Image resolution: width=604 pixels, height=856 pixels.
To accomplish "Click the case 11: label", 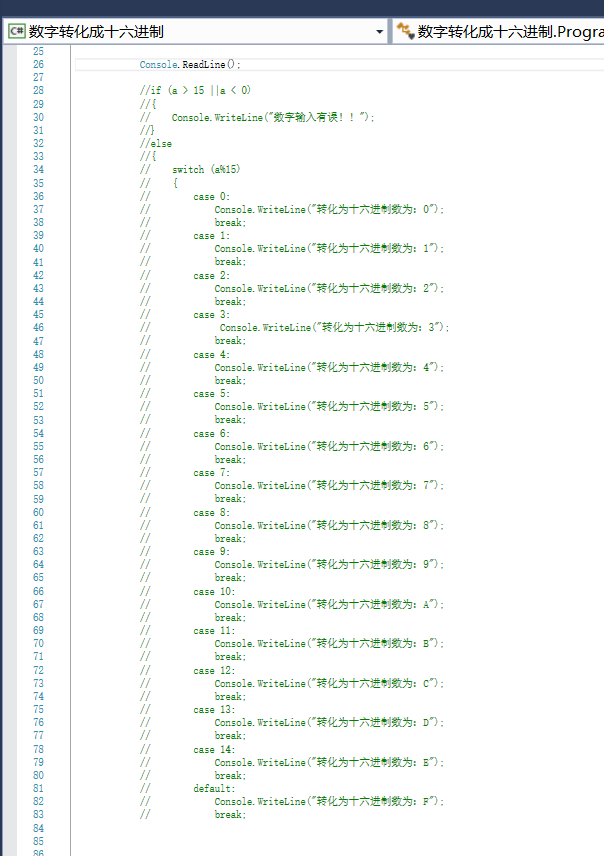I will click(x=214, y=631).
